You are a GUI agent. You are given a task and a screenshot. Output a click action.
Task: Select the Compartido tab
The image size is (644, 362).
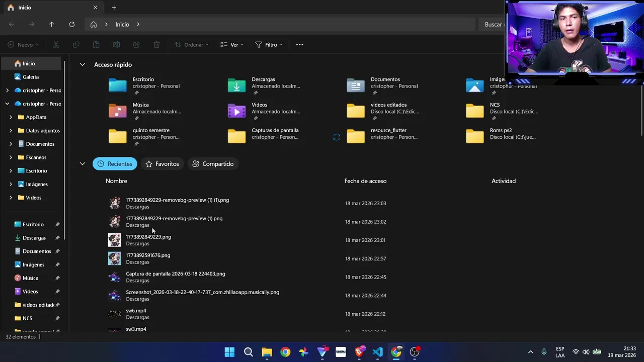pyautogui.click(x=213, y=164)
